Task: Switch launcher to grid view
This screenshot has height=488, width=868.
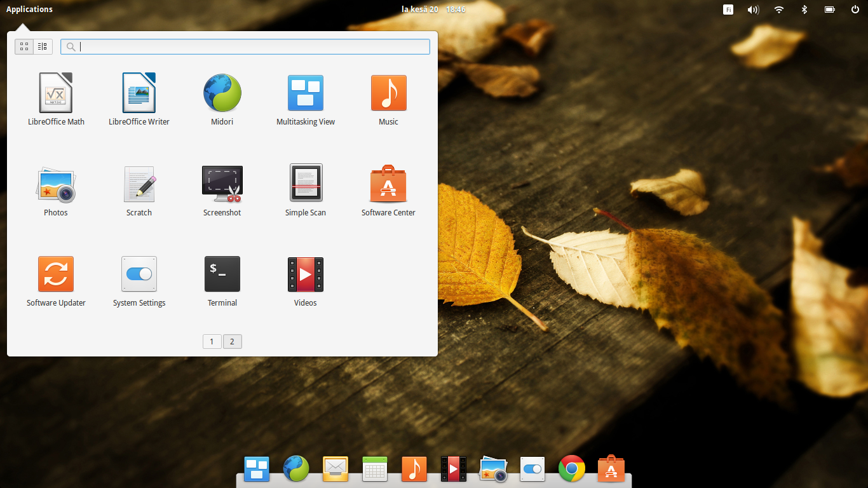Action: click(x=24, y=46)
